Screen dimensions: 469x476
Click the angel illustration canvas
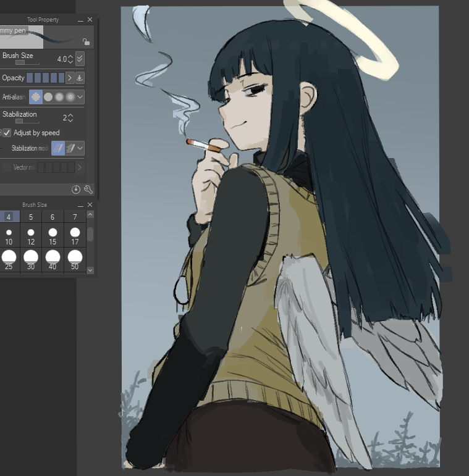tap(280, 237)
